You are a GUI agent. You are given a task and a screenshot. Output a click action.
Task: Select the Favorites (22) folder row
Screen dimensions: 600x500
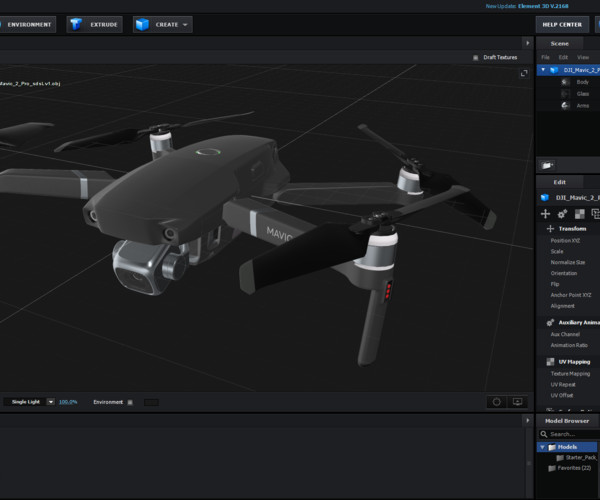tap(568, 468)
